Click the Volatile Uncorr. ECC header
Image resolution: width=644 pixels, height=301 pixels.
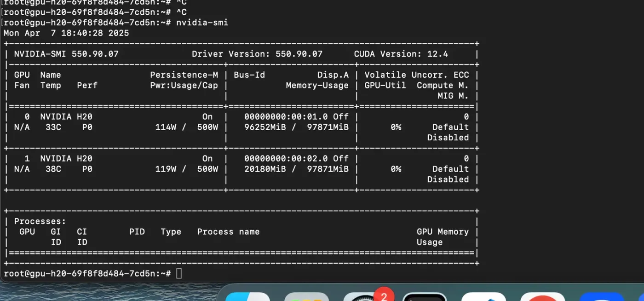coord(417,75)
